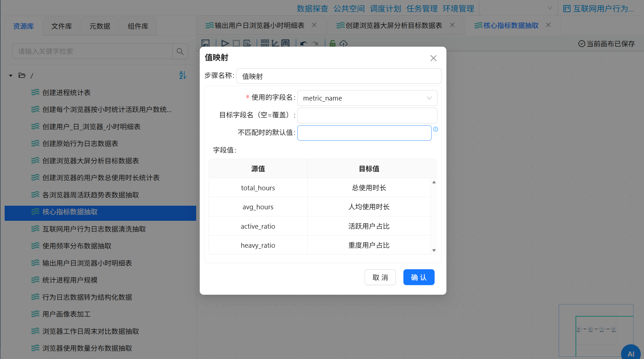Click the 重度用户占比 target value cell
The height and width of the screenshot is (359, 644).
(x=369, y=245)
